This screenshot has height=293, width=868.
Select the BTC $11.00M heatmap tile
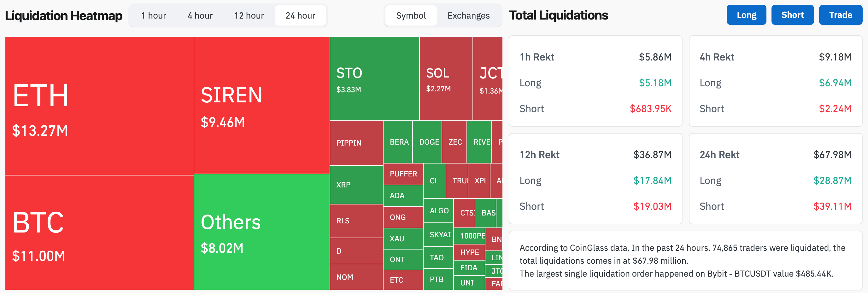click(x=99, y=232)
